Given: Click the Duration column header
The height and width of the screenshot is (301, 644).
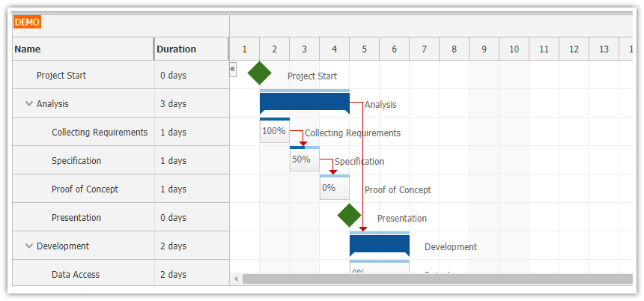Looking at the screenshot, I should click(191, 49).
